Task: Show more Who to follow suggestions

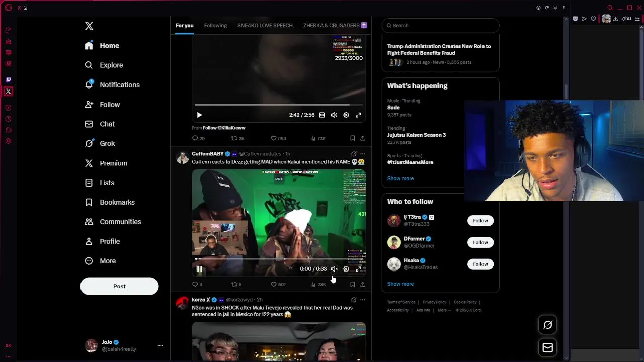Action: (x=400, y=284)
